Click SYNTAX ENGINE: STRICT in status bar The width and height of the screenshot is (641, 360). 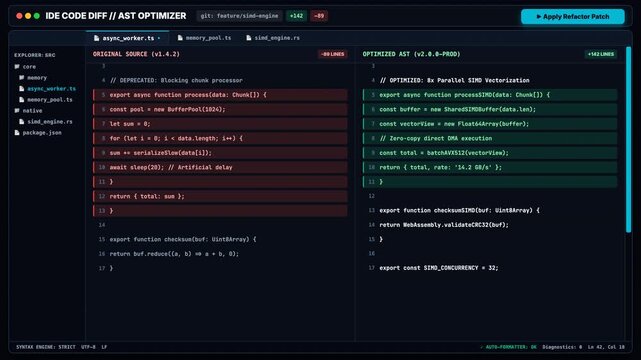(x=46, y=347)
